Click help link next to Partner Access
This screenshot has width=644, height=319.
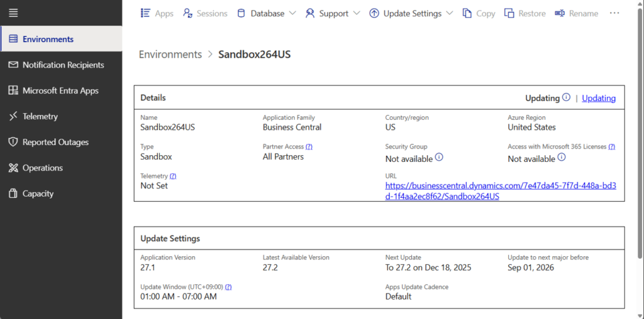(x=309, y=147)
